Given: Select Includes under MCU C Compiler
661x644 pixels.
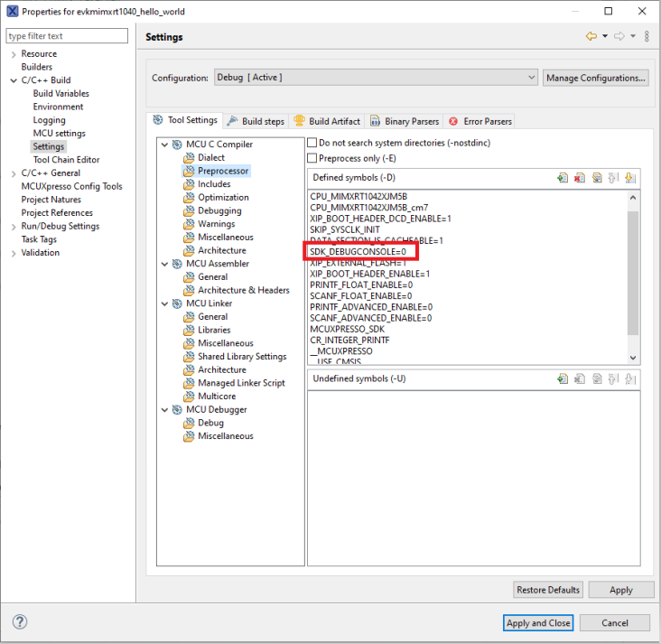Looking at the screenshot, I should point(214,184).
